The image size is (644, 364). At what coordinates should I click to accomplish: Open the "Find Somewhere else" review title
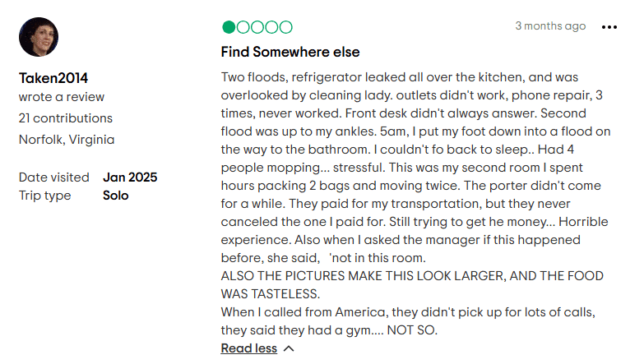[x=290, y=52]
